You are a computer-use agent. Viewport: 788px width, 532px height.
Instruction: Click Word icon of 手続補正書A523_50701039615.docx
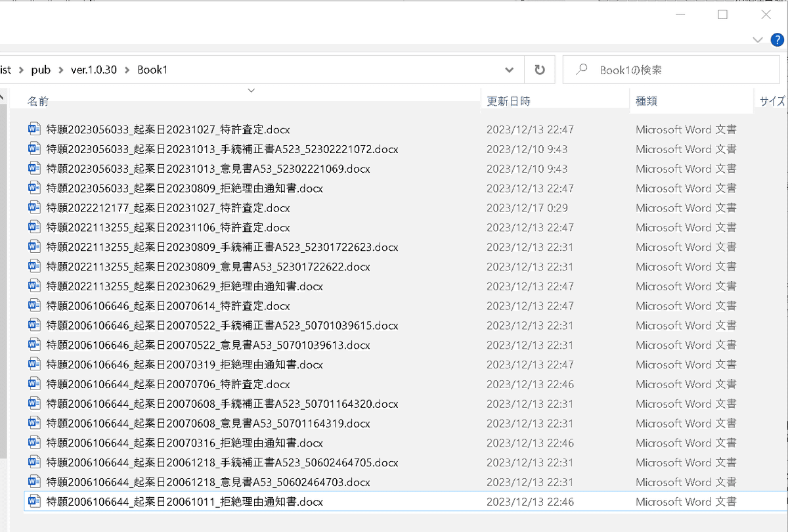34,325
